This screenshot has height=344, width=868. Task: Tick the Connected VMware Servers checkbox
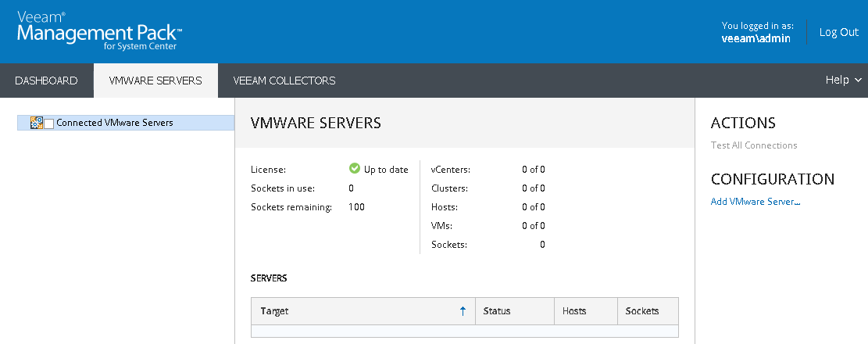click(x=49, y=124)
